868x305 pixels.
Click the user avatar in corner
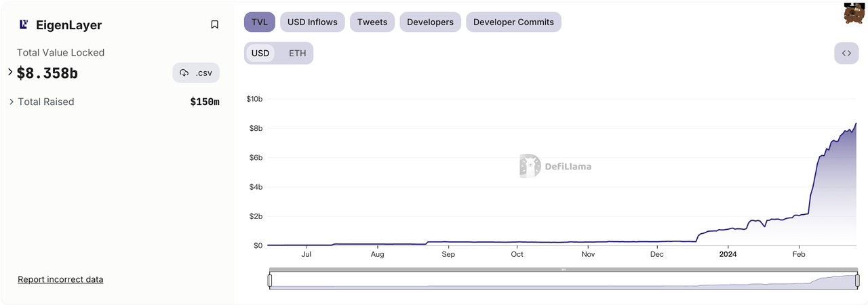point(854,12)
